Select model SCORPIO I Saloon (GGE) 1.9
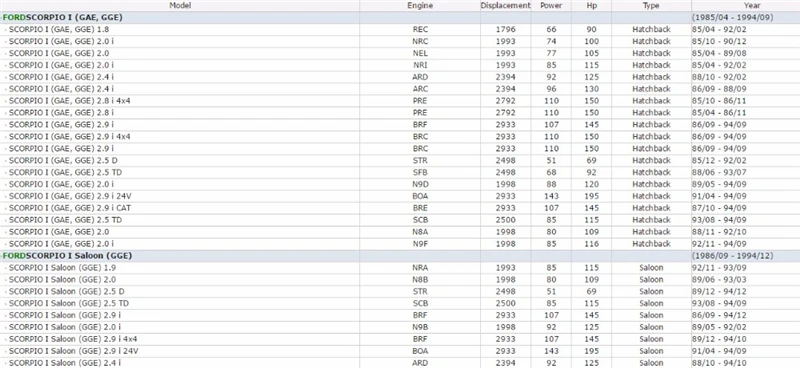 [x=62, y=267]
